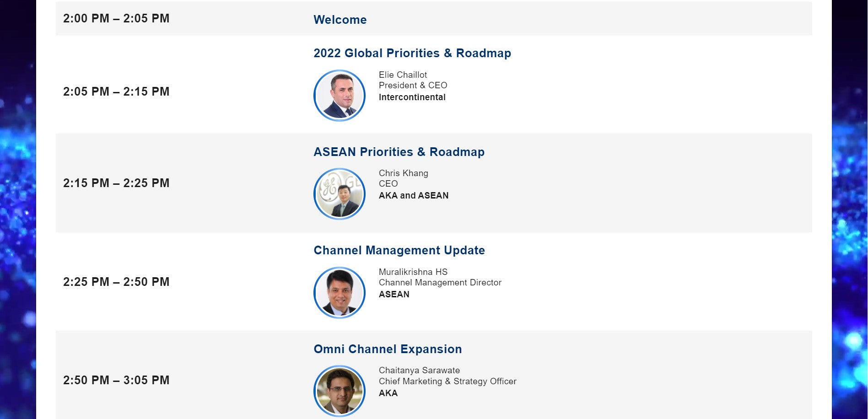Image resolution: width=868 pixels, height=419 pixels.
Task: Click the 2:00 PM – 2:05 PM time slot
Action: click(116, 18)
